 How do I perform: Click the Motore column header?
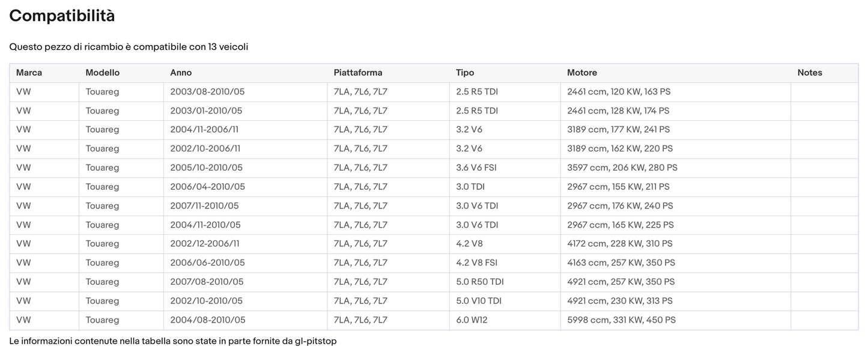(x=582, y=73)
